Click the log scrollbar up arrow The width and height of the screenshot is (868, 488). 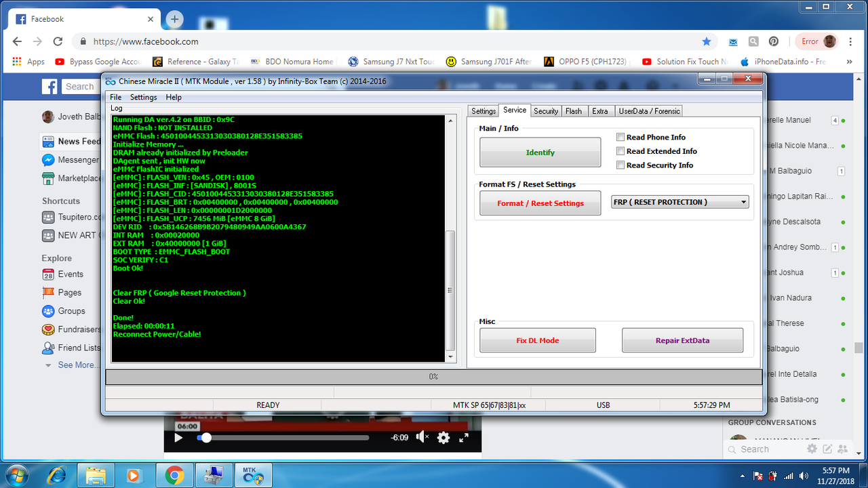[450, 121]
